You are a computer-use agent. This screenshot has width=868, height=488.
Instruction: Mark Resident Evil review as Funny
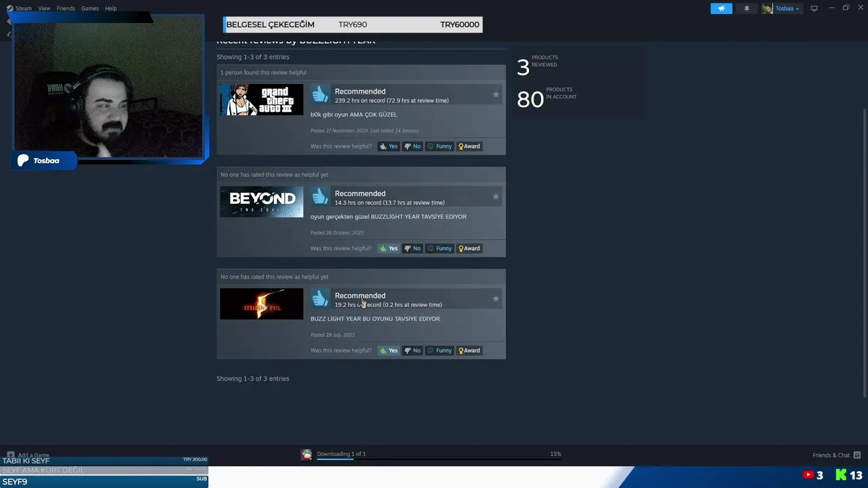(439, 350)
